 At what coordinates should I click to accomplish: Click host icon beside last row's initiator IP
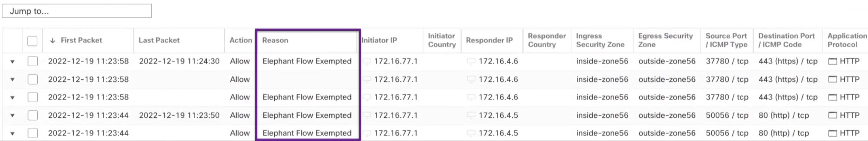(x=367, y=133)
